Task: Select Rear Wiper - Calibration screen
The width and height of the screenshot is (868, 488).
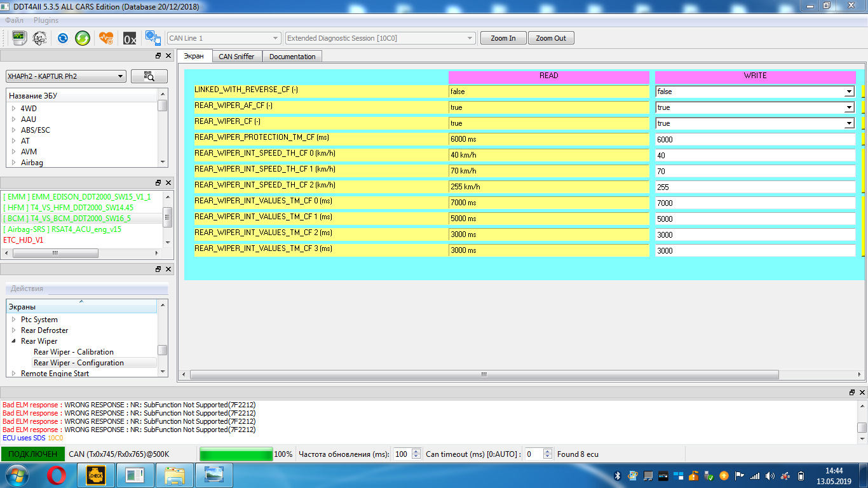Action: click(x=74, y=352)
